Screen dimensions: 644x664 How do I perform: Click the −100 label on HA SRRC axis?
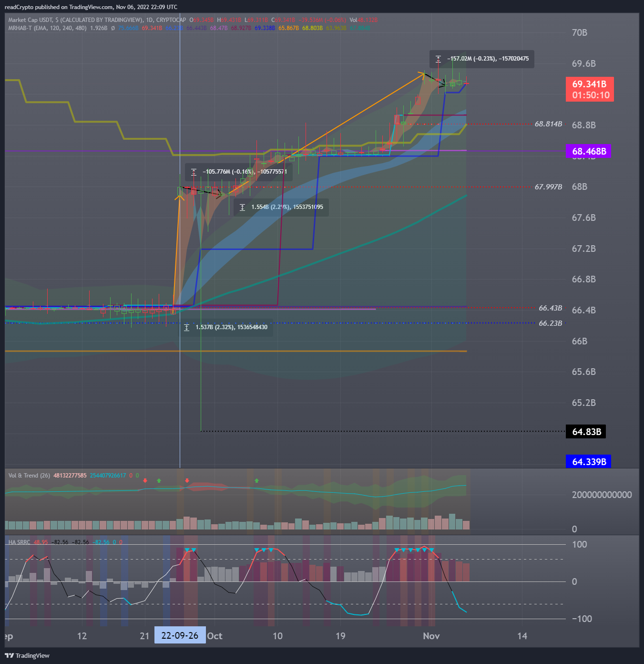click(582, 619)
